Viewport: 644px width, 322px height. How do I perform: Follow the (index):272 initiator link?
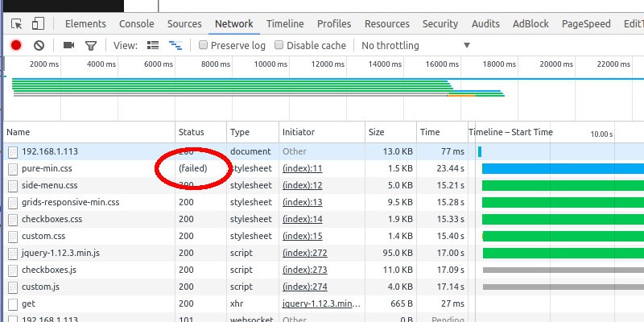click(305, 253)
